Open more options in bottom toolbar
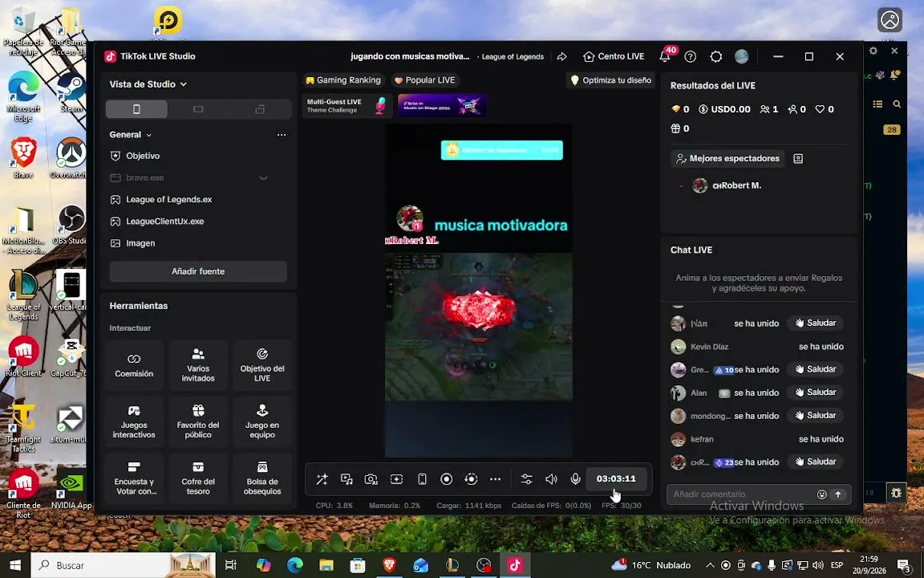This screenshot has height=578, width=924. (x=496, y=479)
